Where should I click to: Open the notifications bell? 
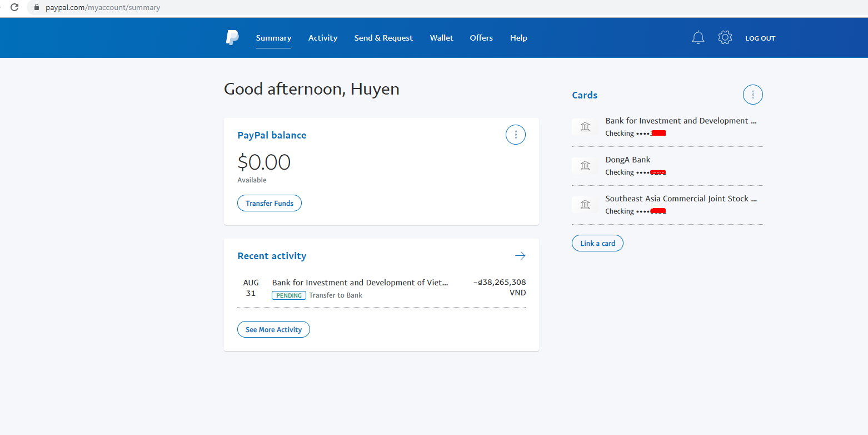point(698,38)
